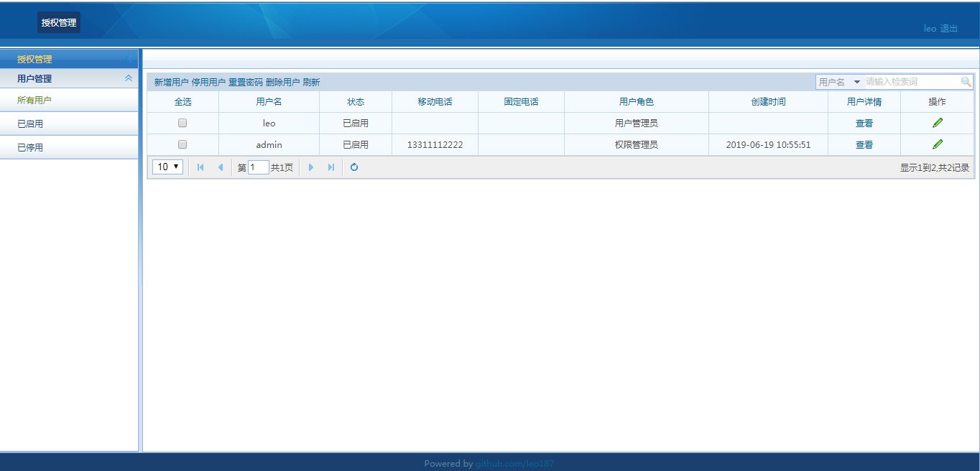The height and width of the screenshot is (471, 980).
Task: Click the 退出 logout link
Action: pyautogui.click(x=949, y=29)
